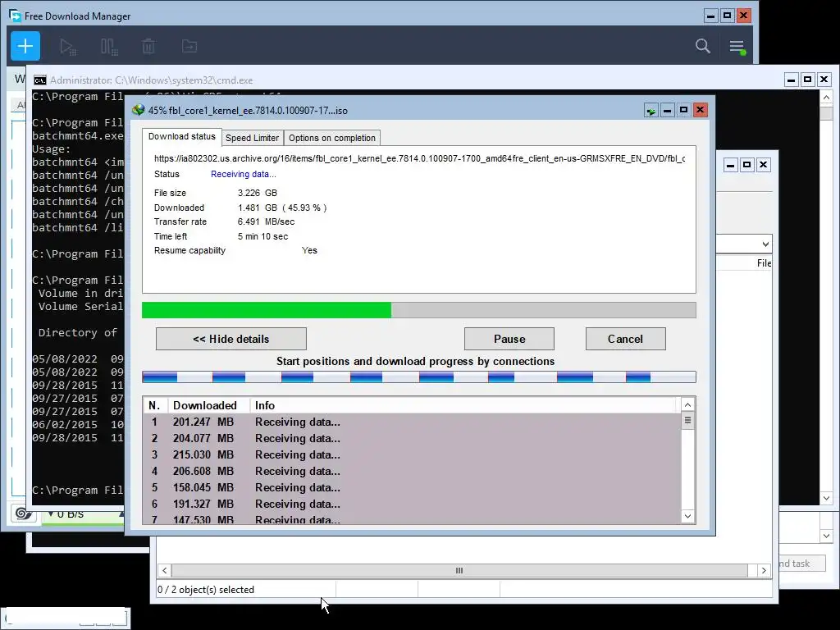The height and width of the screenshot is (630, 840).
Task: Select connection 1 row with 201.247 MB
Action: click(x=412, y=422)
